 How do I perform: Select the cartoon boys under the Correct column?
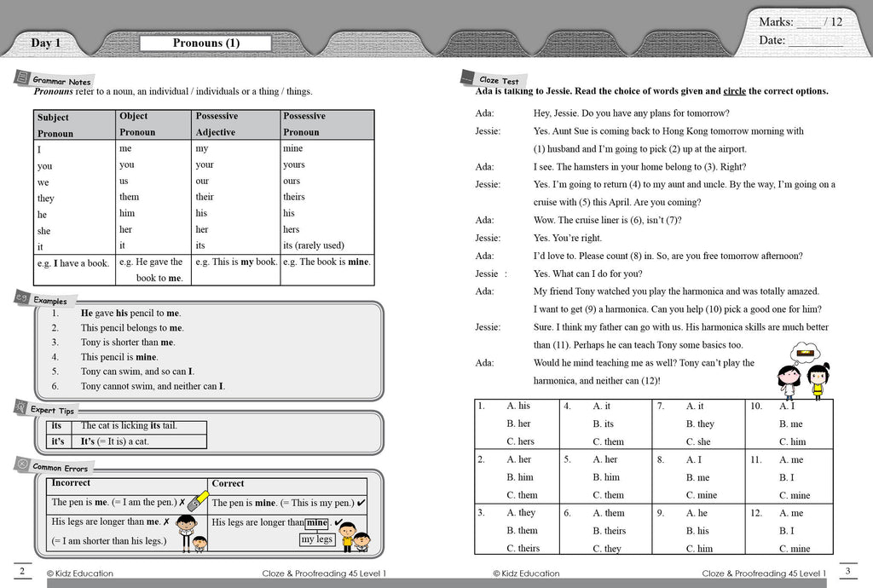pos(354,538)
